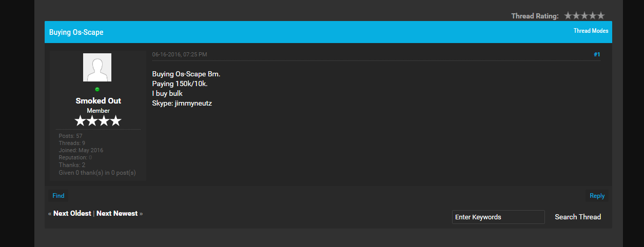Click the Member rank stars of Smoked Out
This screenshot has height=247, width=644.
[98, 121]
